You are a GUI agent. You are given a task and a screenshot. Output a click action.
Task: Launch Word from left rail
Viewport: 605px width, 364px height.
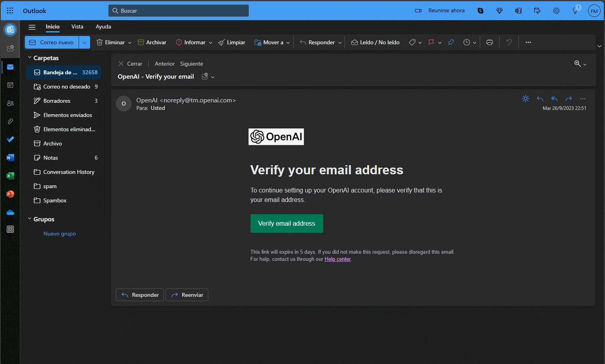(10, 158)
